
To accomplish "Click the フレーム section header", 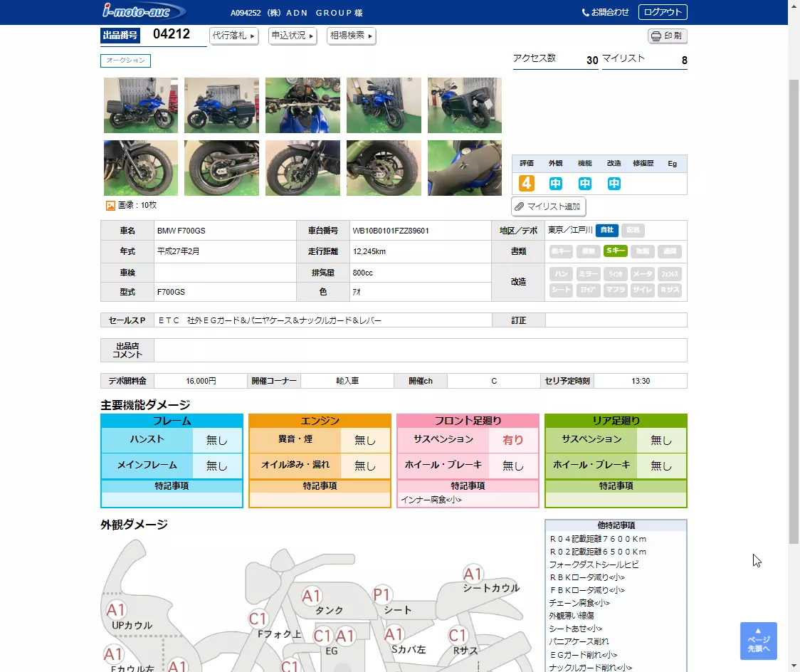I will tap(172, 421).
